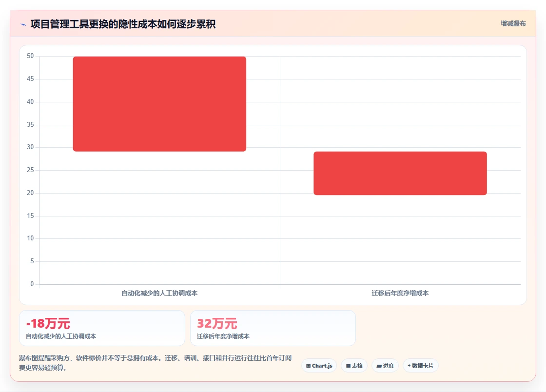Click y-axis tick label 5
Image resolution: width=546 pixels, height=392 pixels.
pos(32,261)
